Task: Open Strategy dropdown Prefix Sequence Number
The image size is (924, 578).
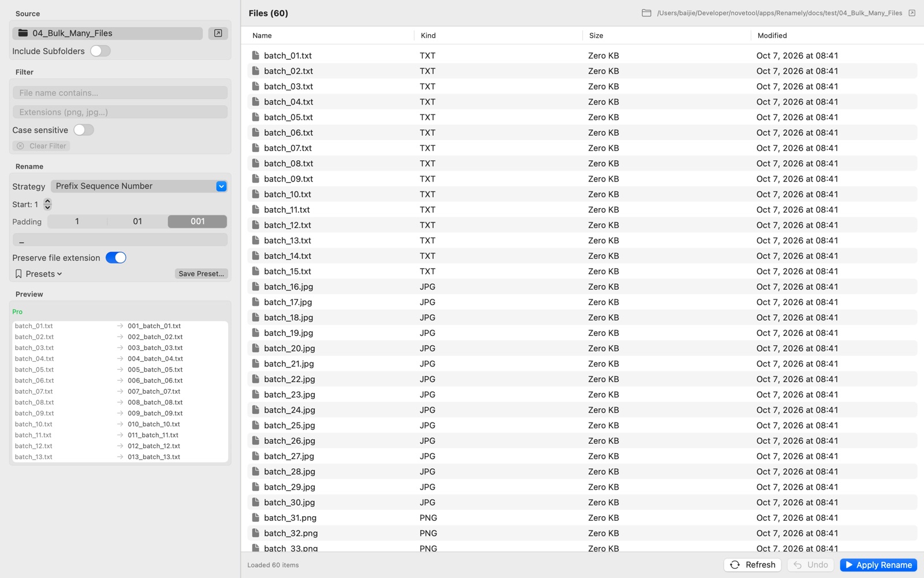Action: tap(139, 186)
